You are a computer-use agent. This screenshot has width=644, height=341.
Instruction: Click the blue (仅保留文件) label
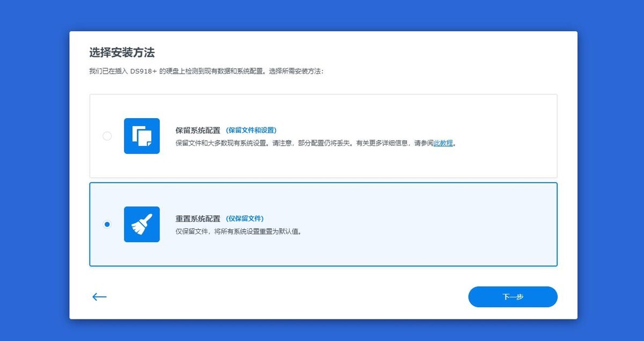pos(245,219)
